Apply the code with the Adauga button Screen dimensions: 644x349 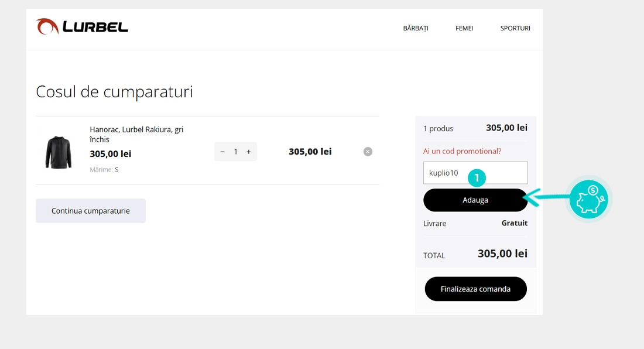coord(475,200)
